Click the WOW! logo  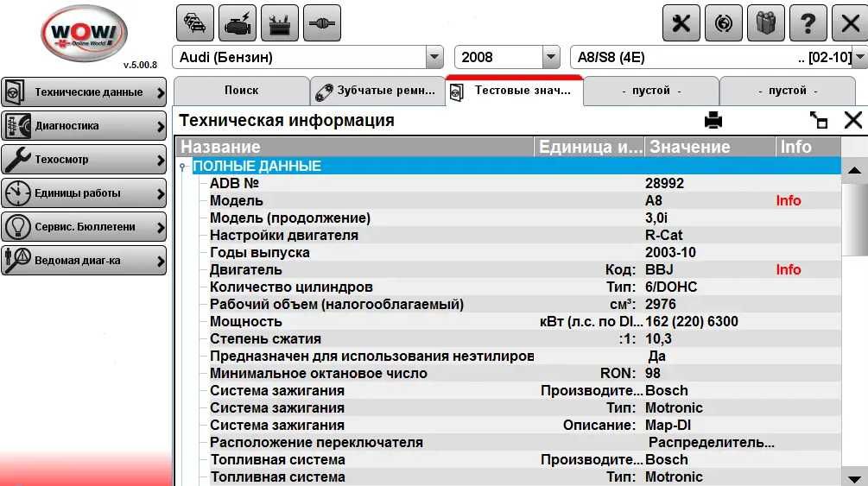(x=84, y=33)
